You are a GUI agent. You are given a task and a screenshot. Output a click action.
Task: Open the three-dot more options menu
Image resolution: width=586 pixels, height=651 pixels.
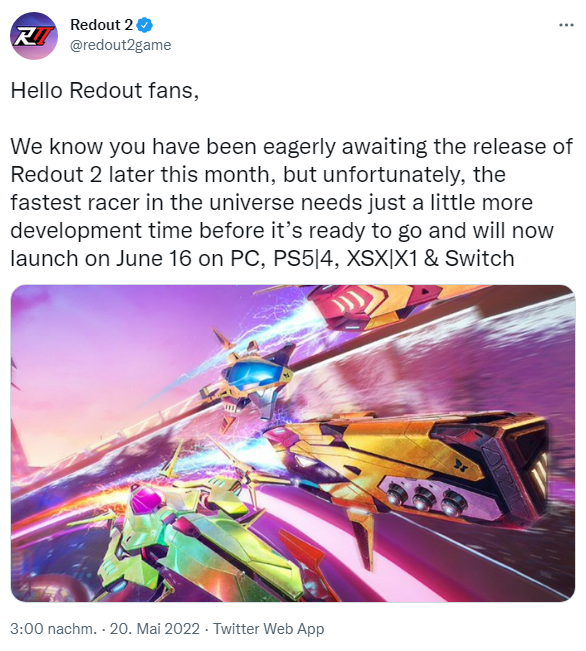(x=566, y=25)
